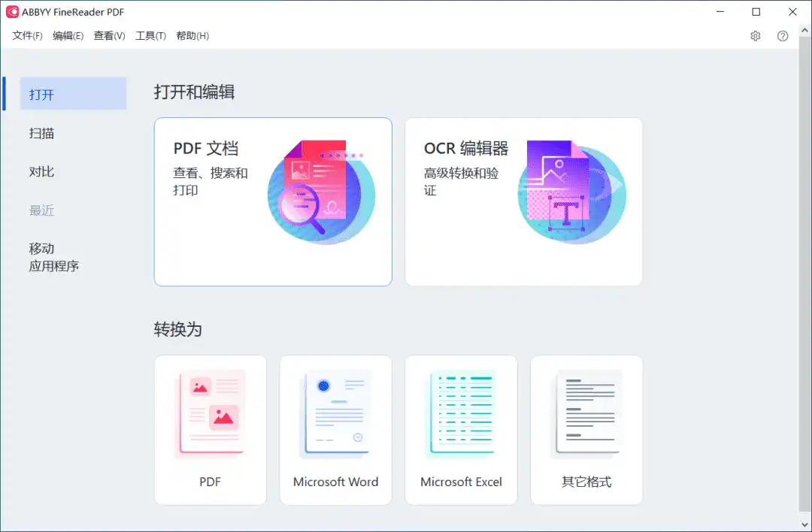Click the 查看、搜索和打印 description text
The image size is (812, 532).
pyautogui.click(x=211, y=182)
